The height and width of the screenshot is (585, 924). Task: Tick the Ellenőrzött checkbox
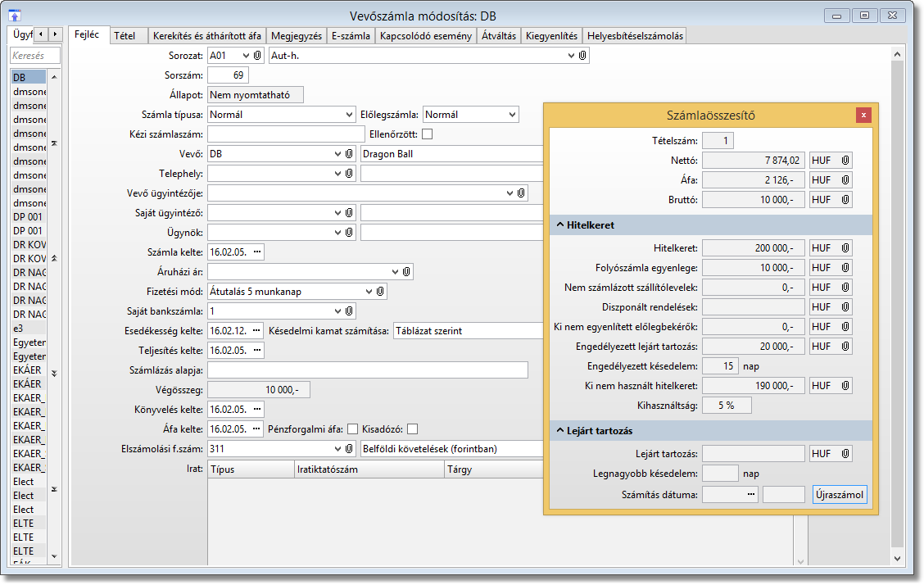[427, 134]
